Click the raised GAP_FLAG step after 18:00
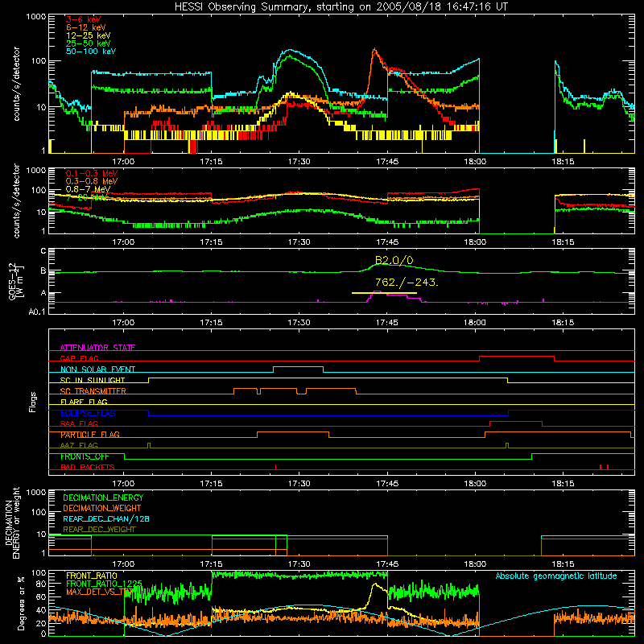 point(517,357)
